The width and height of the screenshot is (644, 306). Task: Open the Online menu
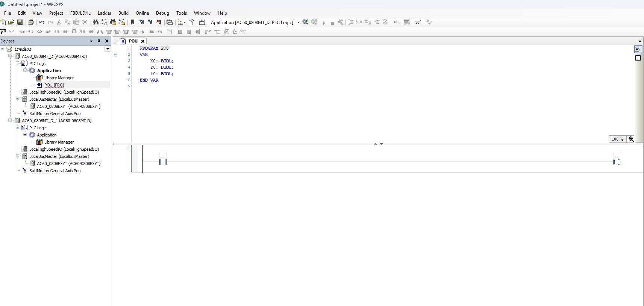(142, 13)
